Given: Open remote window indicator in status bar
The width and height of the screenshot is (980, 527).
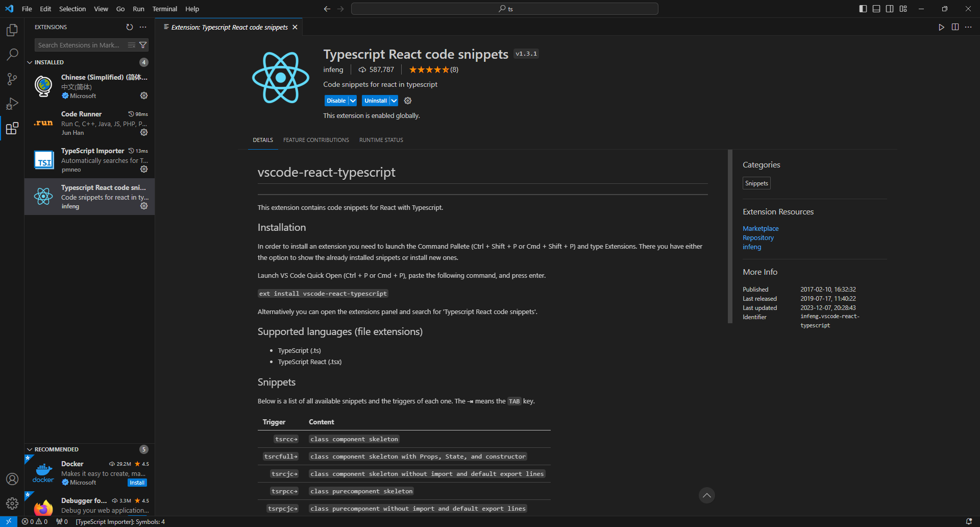Looking at the screenshot, I should [9, 521].
